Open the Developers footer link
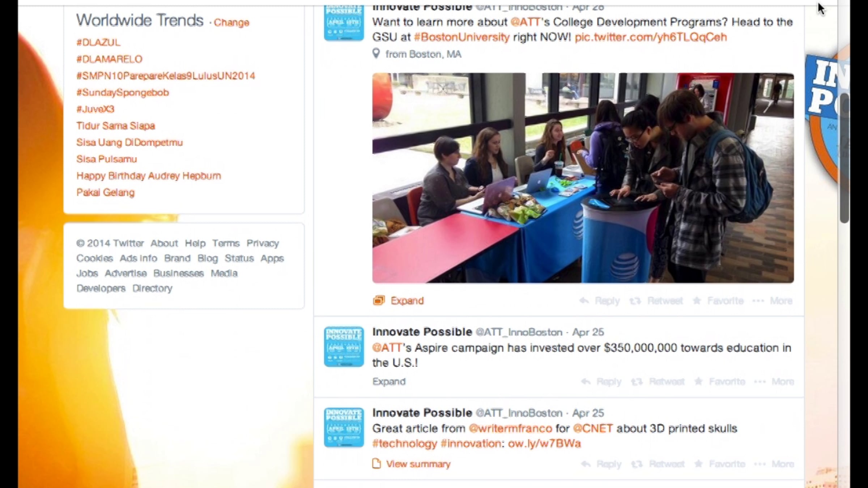 coord(101,288)
